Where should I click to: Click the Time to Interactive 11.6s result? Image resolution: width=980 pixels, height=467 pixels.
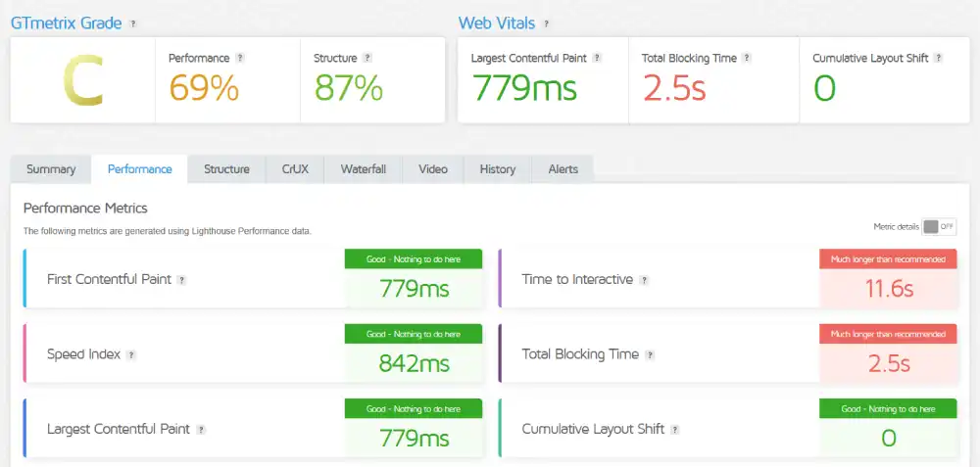[x=889, y=289]
